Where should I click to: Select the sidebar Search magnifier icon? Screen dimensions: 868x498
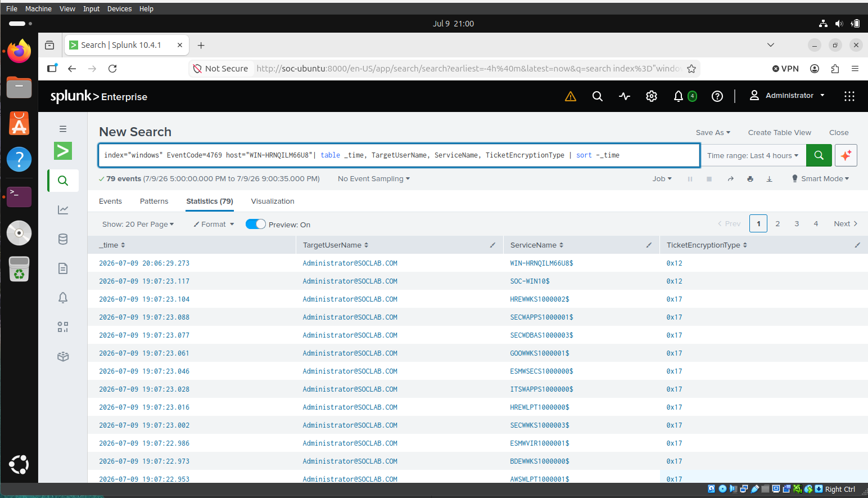(x=63, y=181)
